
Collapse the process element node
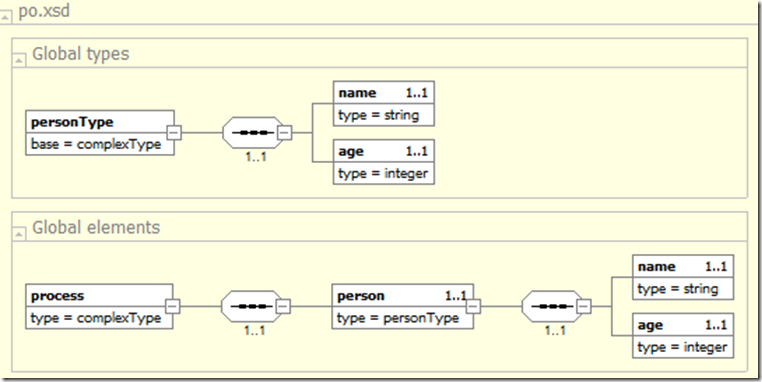pyautogui.click(x=173, y=306)
